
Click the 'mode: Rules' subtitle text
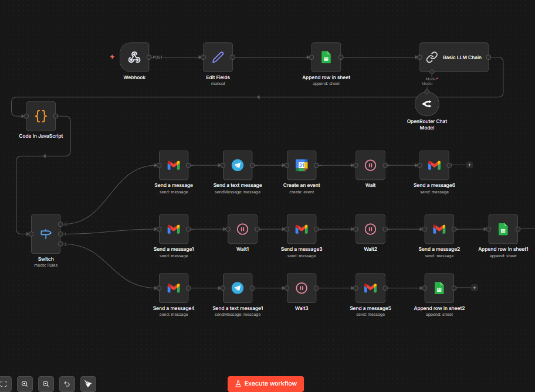(x=46, y=265)
